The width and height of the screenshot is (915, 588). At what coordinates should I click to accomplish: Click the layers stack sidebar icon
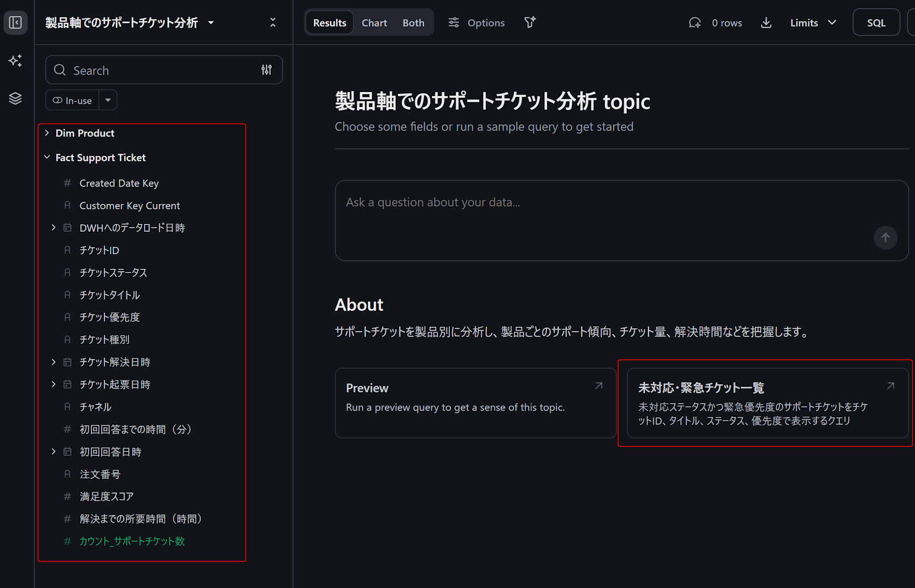(x=16, y=98)
